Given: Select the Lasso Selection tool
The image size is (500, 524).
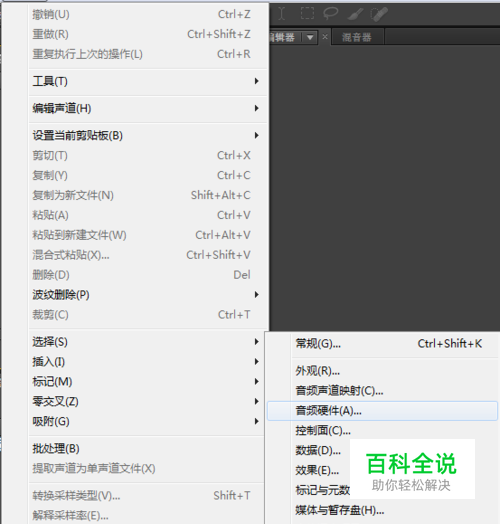Looking at the screenshot, I should pyautogui.click(x=331, y=14).
